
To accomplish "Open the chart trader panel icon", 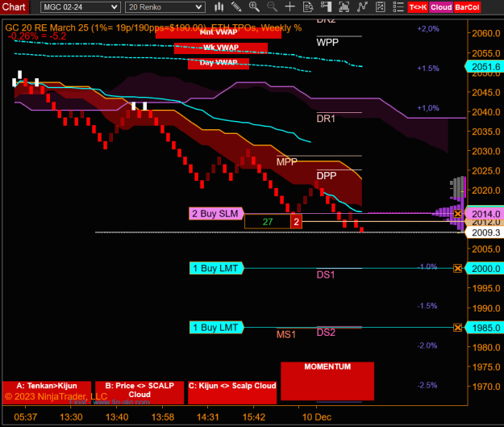I will coord(326,6).
